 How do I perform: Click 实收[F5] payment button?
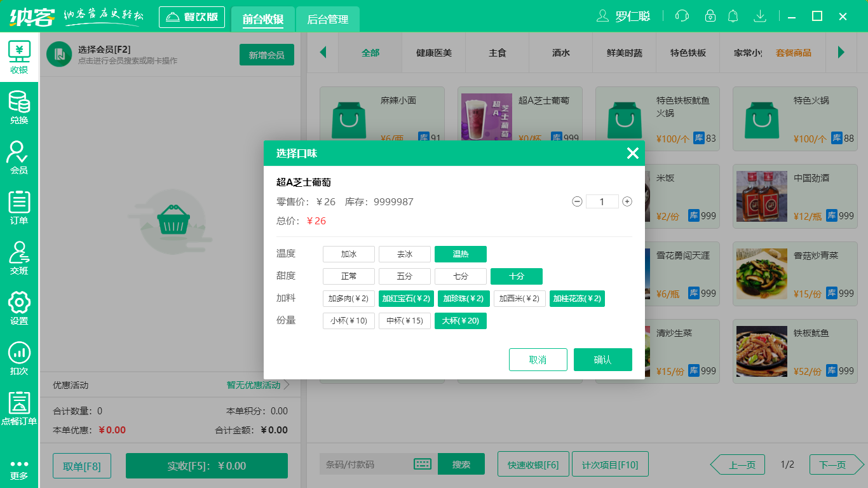(x=207, y=466)
